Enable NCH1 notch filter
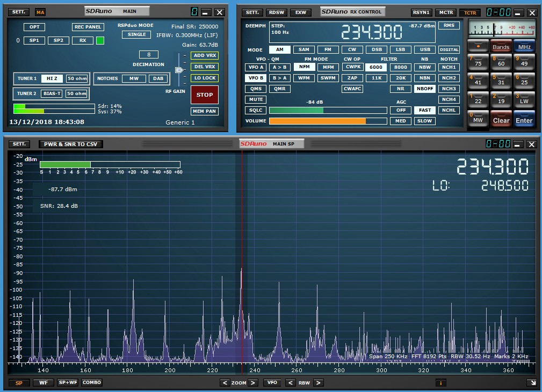 coord(449,67)
